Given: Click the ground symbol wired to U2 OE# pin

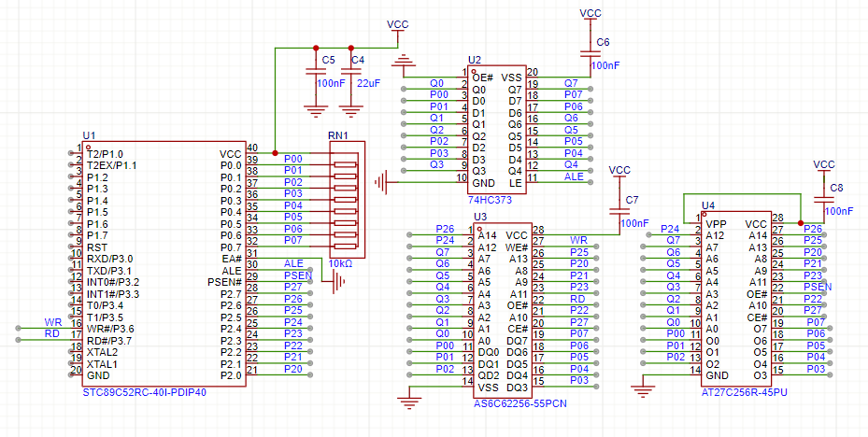Looking at the screenshot, I should coord(403,60).
